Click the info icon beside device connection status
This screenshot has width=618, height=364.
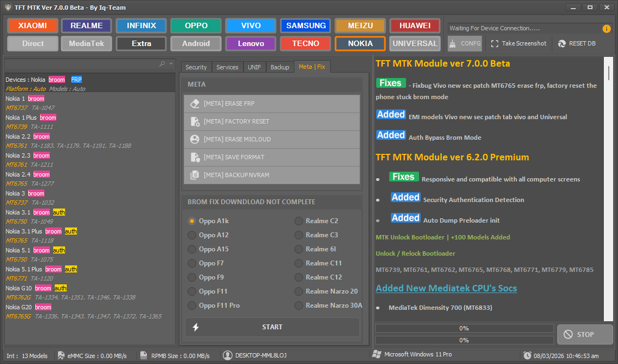[606, 29]
